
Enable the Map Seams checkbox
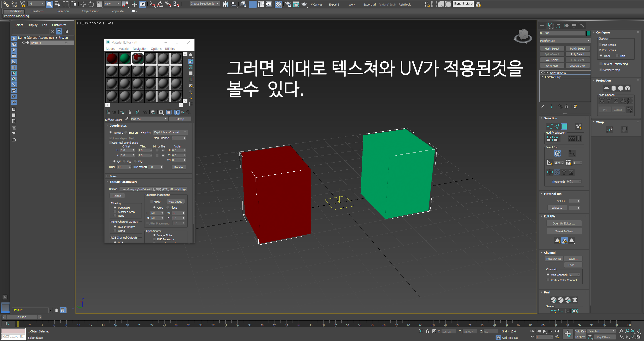600,45
